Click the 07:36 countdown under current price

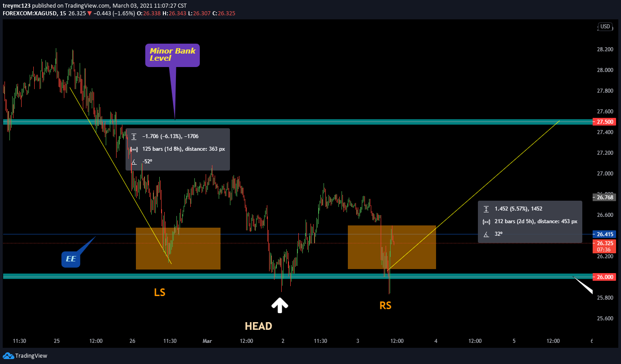click(x=604, y=249)
